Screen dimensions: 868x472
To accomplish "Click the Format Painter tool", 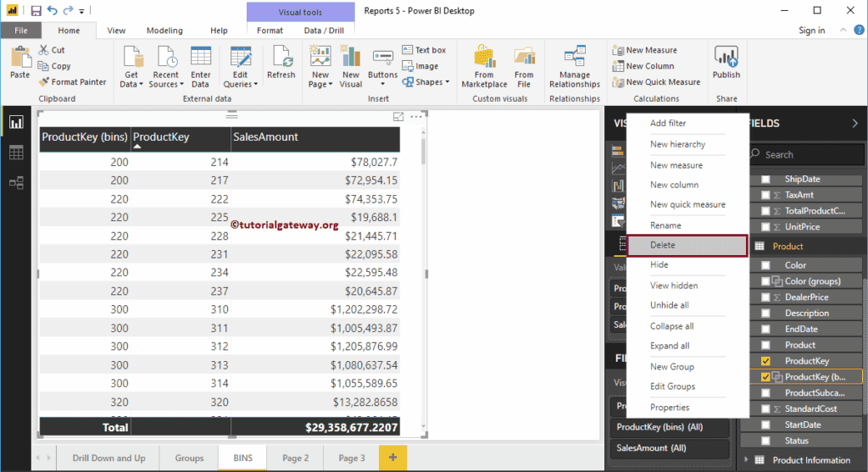I will point(72,82).
